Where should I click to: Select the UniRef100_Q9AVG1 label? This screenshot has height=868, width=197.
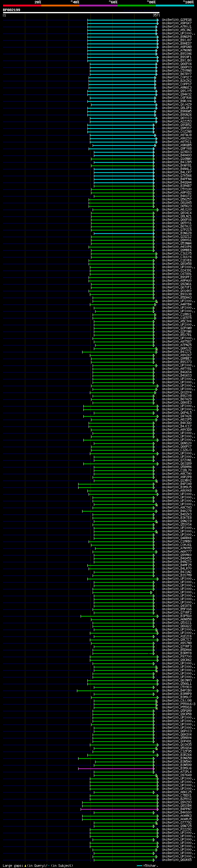pyautogui.click(x=176, y=240)
